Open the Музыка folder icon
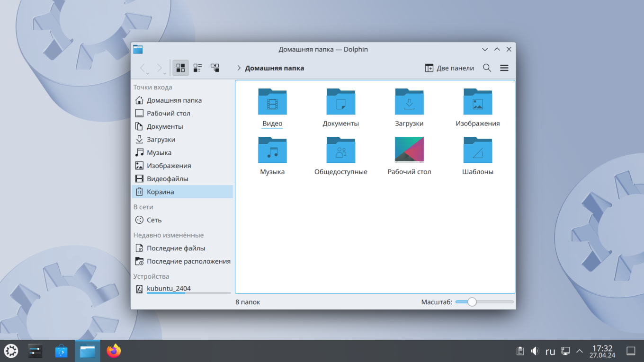 [x=272, y=150]
